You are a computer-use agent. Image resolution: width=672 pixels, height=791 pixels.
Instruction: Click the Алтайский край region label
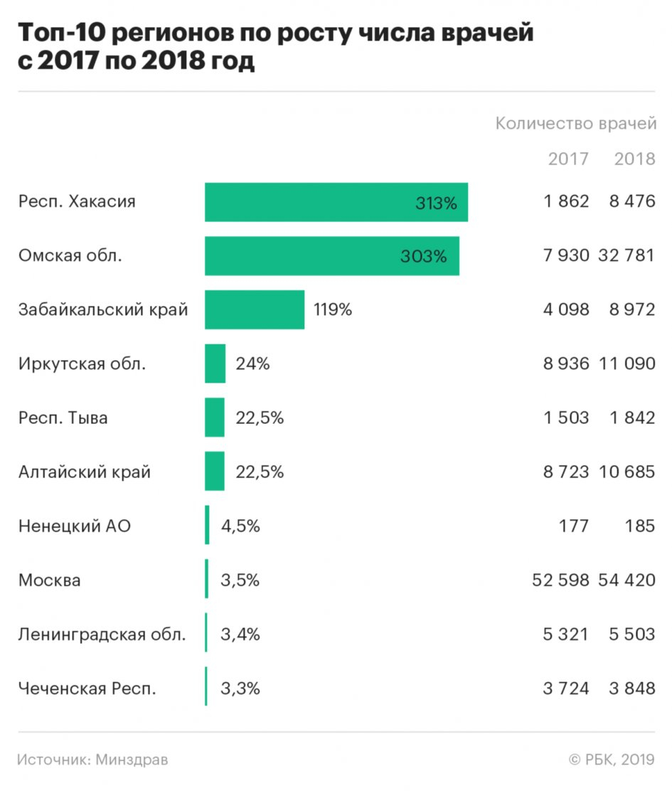(85, 472)
